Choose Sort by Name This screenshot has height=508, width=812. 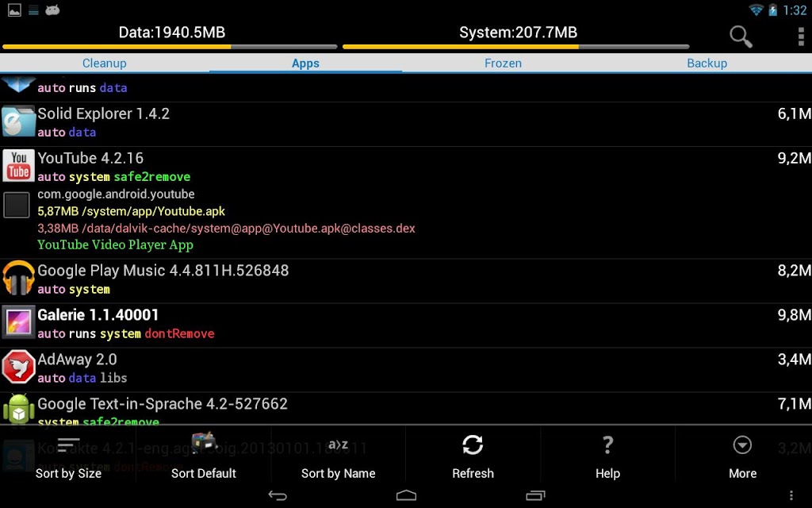click(338, 456)
